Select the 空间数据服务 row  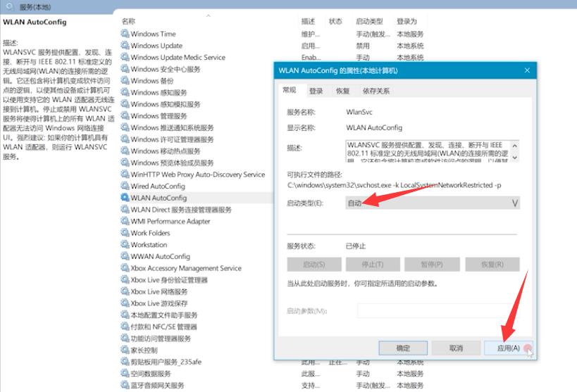click(x=151, y=374)
